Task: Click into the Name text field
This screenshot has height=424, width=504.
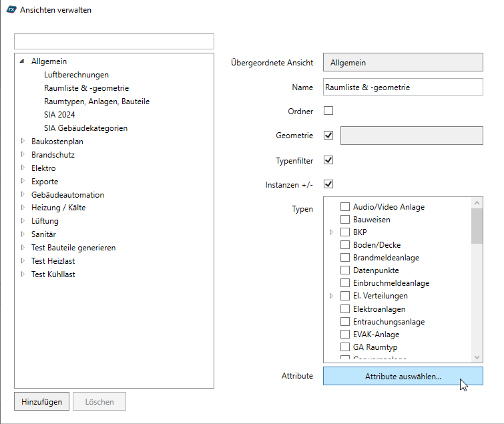Action: 403,87
